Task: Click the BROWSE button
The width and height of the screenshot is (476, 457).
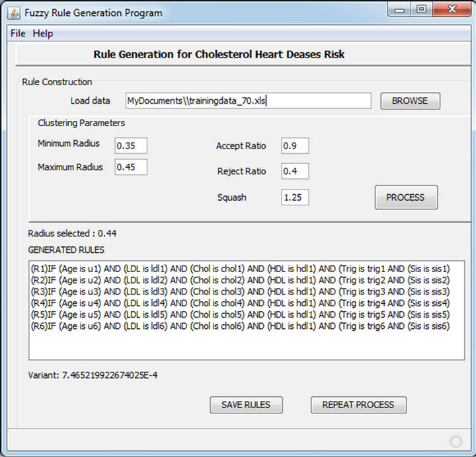Action: (410, 101)
